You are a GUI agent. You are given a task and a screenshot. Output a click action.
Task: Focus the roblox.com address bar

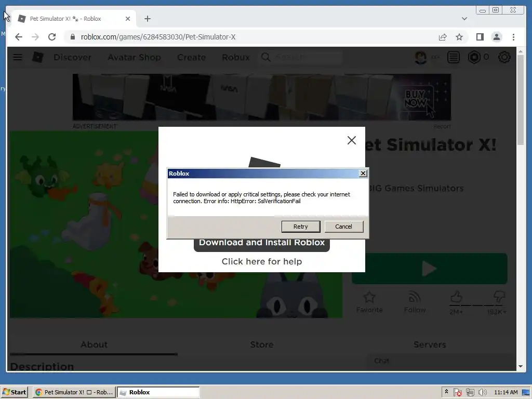pos(158,37)
